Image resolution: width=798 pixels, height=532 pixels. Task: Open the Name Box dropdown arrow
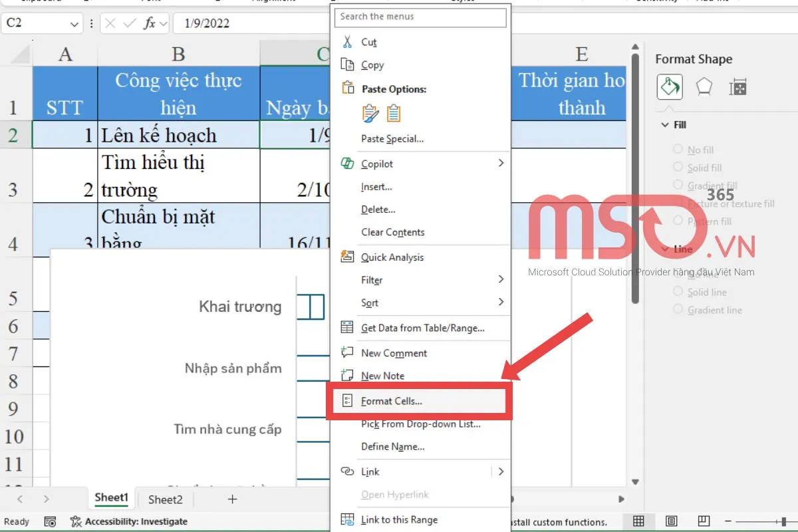tap(74, 23)
